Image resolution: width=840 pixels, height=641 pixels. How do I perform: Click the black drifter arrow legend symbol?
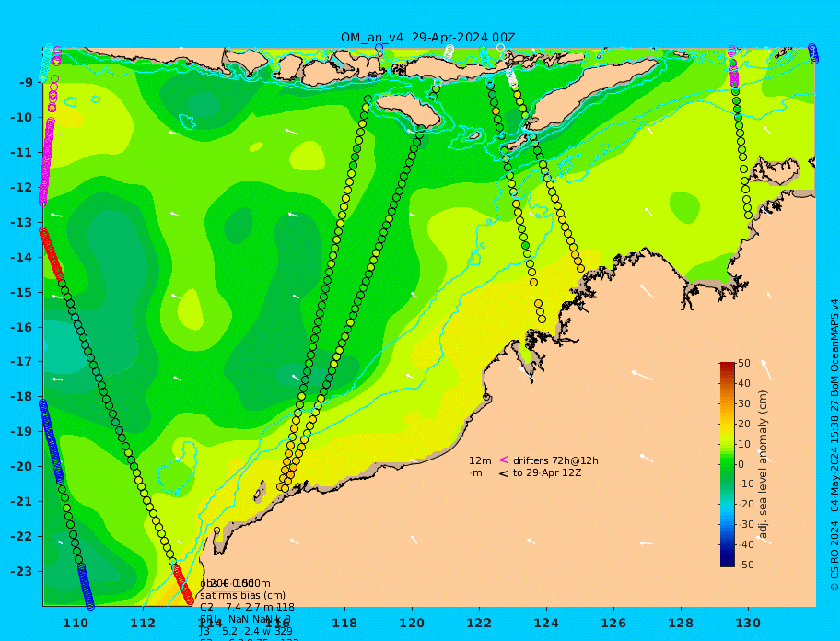(504, 473)
